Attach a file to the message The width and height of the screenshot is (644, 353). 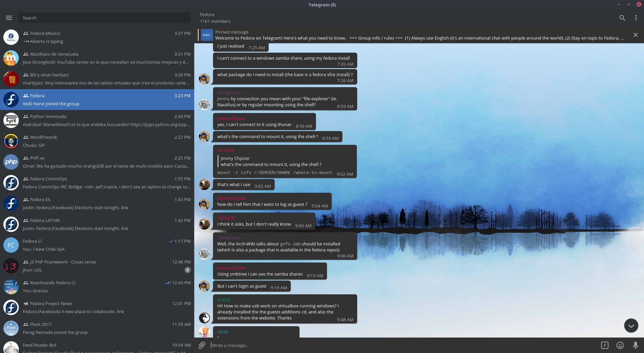coord(202,345)
